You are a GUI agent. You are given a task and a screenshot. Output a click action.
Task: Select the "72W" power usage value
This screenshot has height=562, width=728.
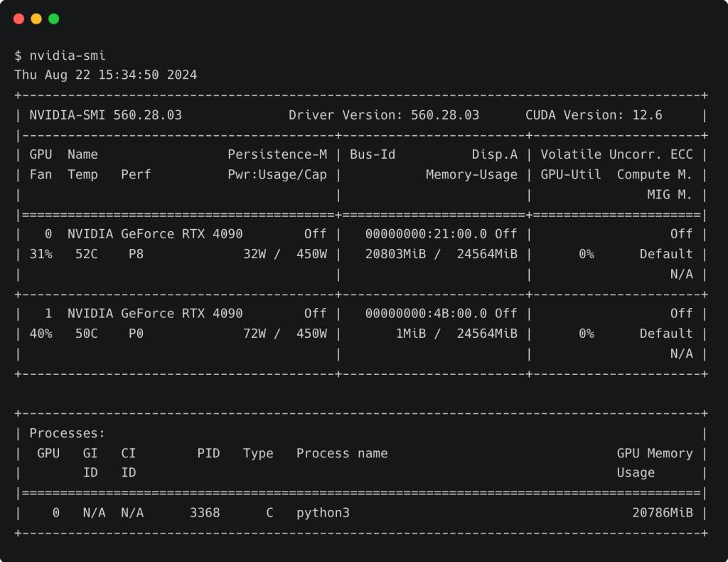click(255, 334)
